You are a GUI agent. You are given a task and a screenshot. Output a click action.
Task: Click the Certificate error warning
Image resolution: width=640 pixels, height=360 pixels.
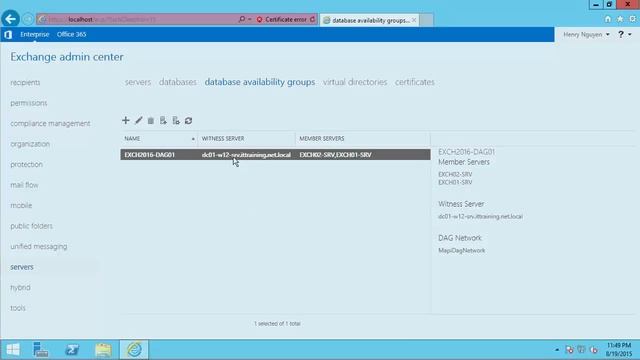coord(282,19)
